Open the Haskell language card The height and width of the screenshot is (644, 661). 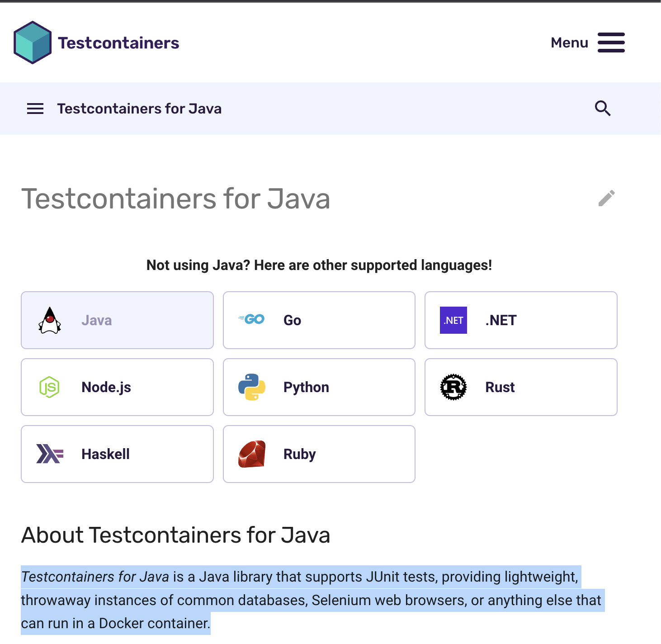pos(117,454)
